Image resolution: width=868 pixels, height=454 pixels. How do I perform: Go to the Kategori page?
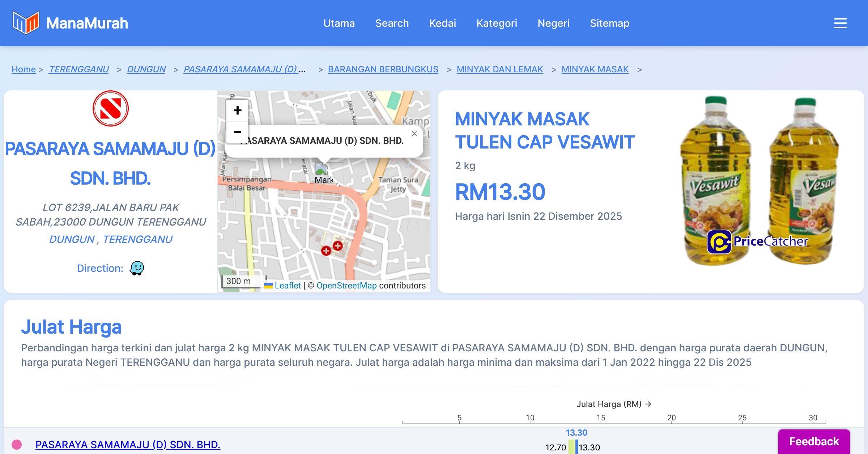click(x=497, y=23)
